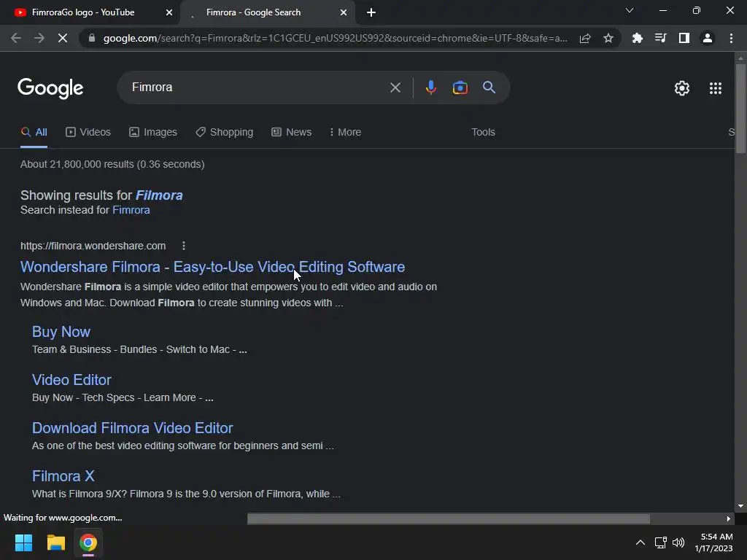
Task: Start search by voice microphone
Action: [x=430, y=87]
